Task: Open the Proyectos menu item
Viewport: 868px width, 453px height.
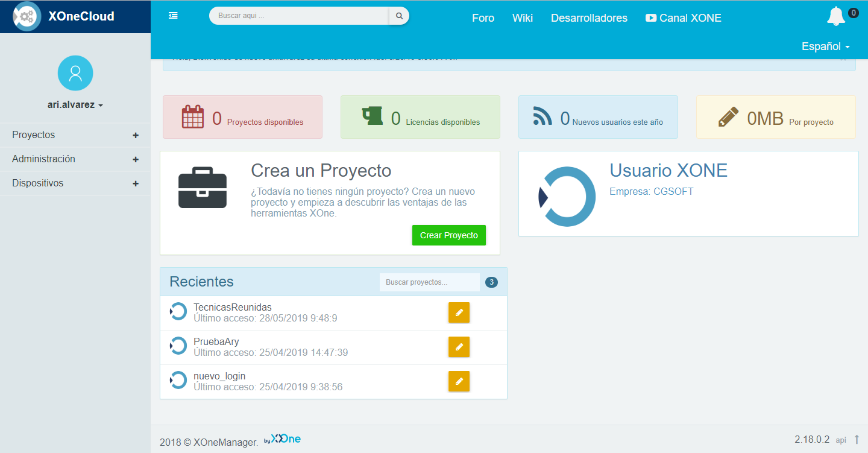Action: click(75, 135)
